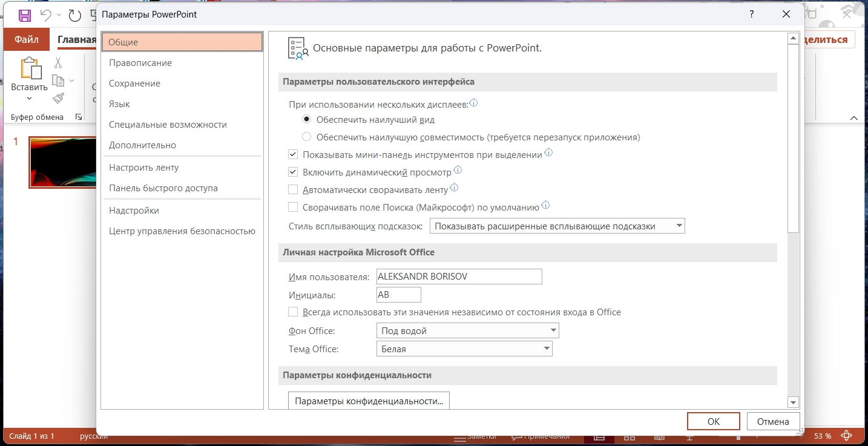Click the Имя пользователя text field
Viewport: 868px width, 446px height.
459,277
